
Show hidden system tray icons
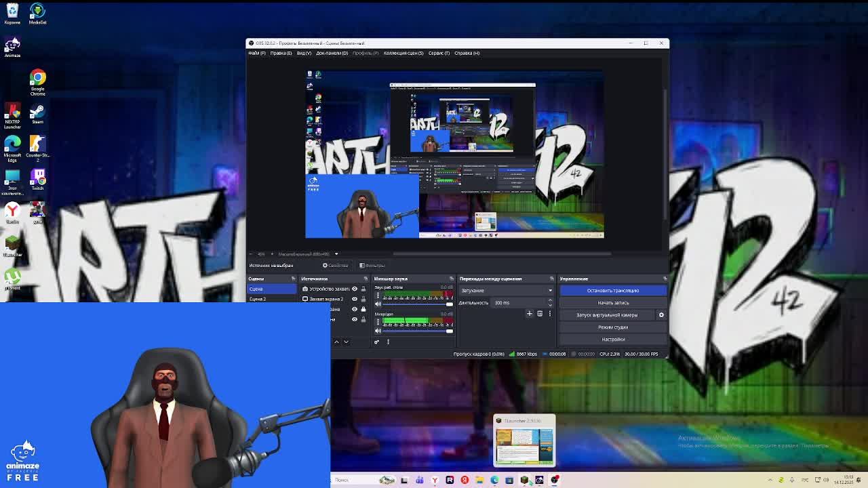point(770,480)
